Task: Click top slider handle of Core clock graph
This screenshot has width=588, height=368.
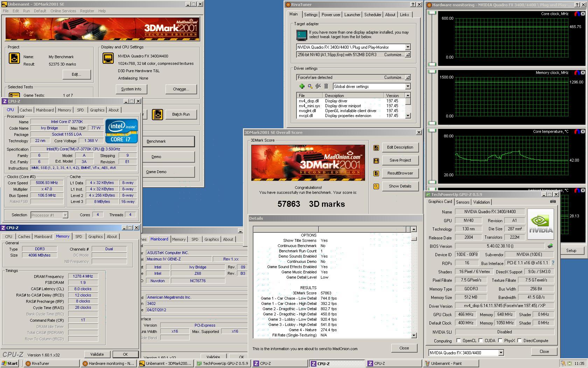Action: tap(432, 13)
